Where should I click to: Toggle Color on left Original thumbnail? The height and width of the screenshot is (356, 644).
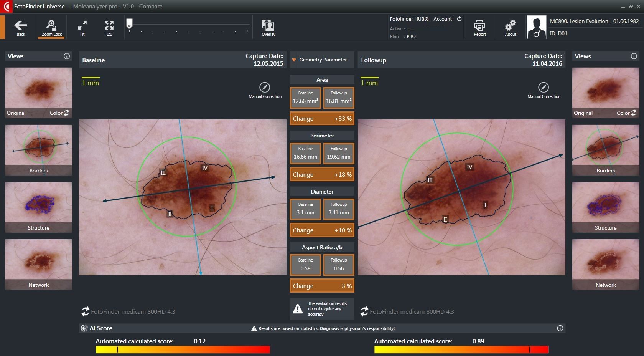coord(66,113)
